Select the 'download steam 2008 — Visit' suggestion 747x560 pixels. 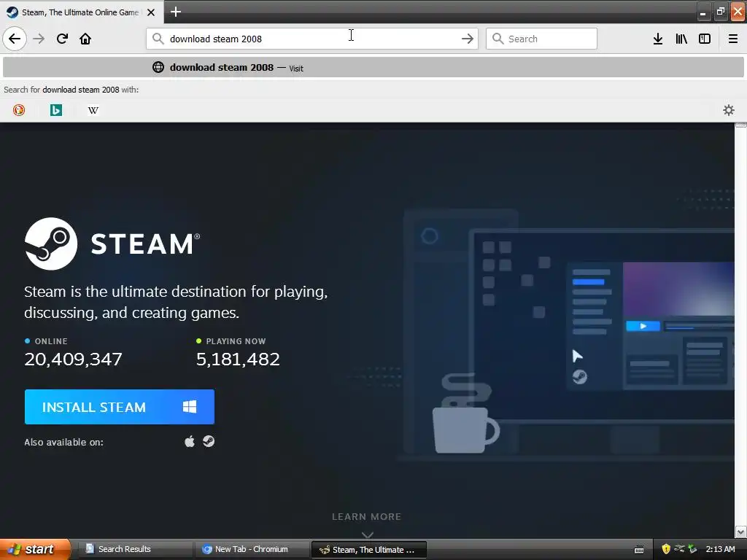click(373, 67)
